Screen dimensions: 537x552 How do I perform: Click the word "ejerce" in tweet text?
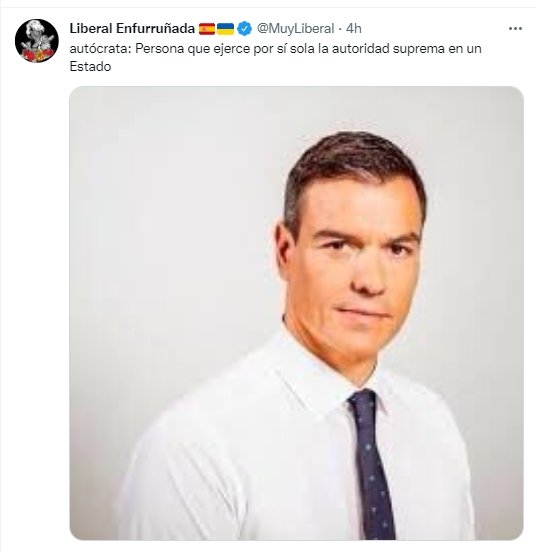point(232,49)
